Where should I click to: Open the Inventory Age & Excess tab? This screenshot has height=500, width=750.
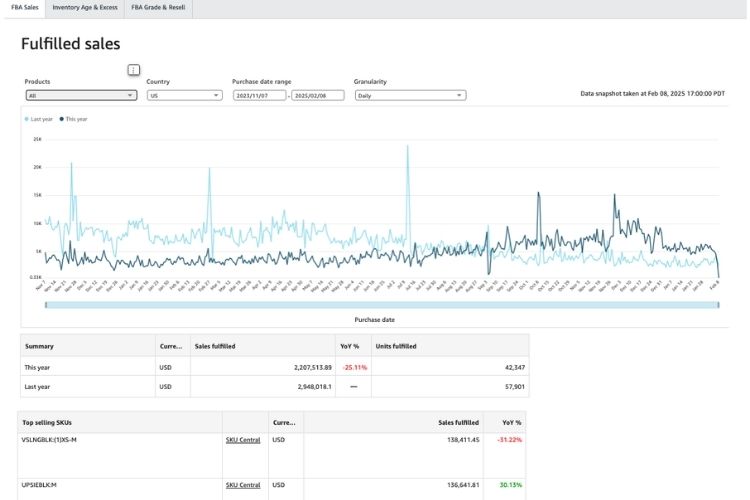click(x=84, y=7)
